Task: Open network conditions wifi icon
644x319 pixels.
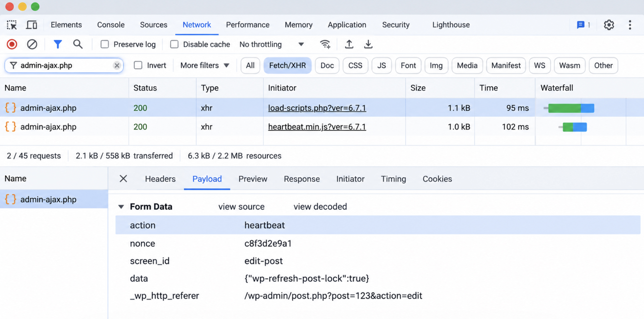Action: tap(325, 44)
